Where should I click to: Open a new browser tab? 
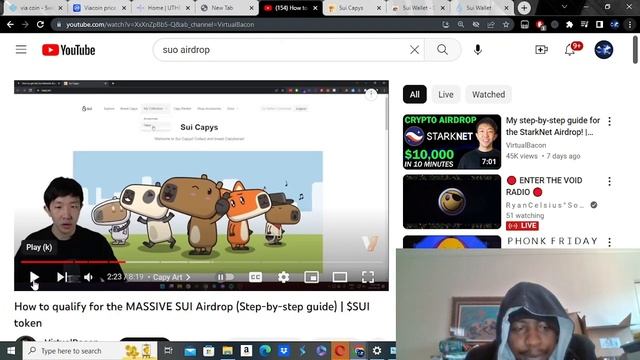[x=524, y=8]
